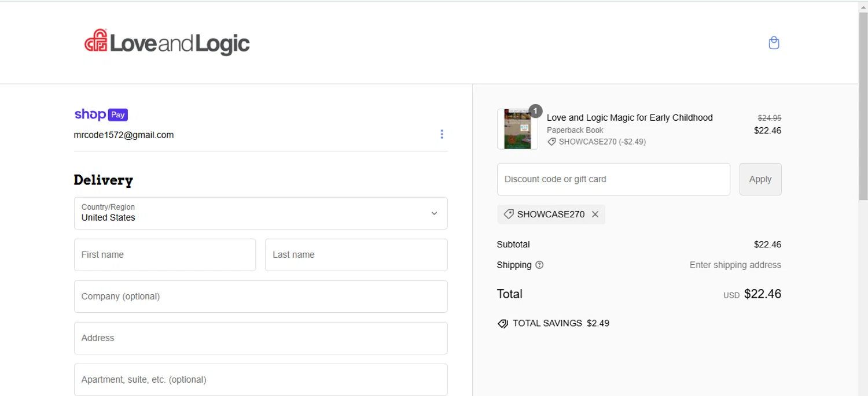Viewport: 868px width, 396px height.
Task: Click the Total amount $22.46
Action: click(x=763, y=294)
